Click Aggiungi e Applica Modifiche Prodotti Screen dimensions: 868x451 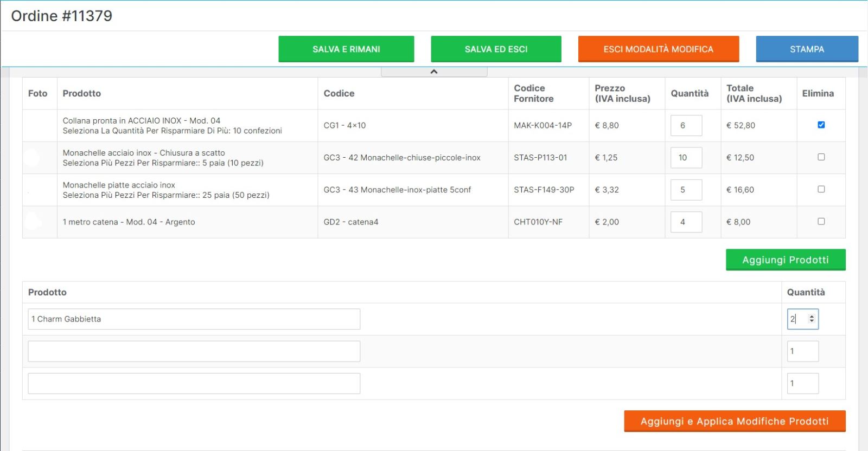pyautogui.click(x=735, y=421)
